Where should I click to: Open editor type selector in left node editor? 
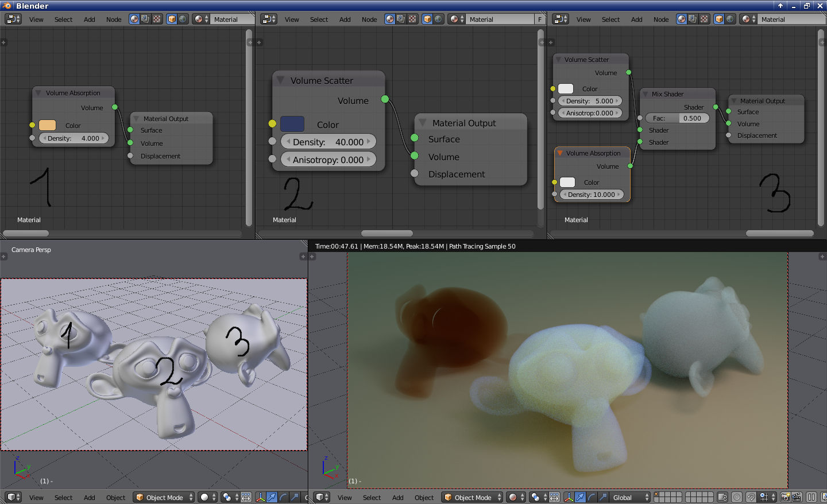[x=13, y=19]
